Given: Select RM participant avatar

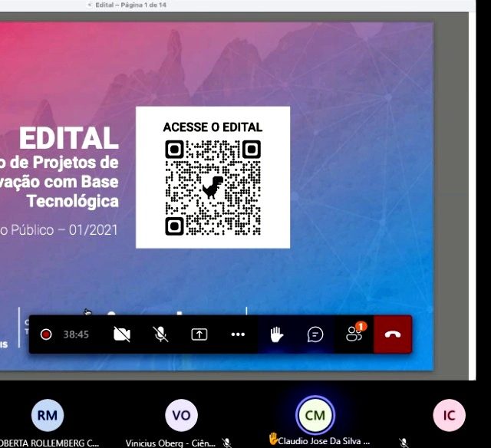Looking at the screenshot, I should coord(47,415).
